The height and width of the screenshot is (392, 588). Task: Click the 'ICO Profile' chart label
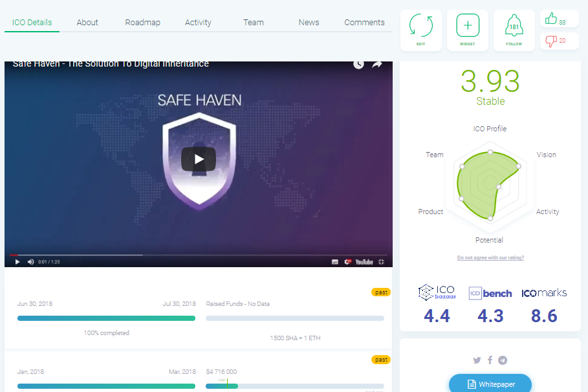point(490,129)
